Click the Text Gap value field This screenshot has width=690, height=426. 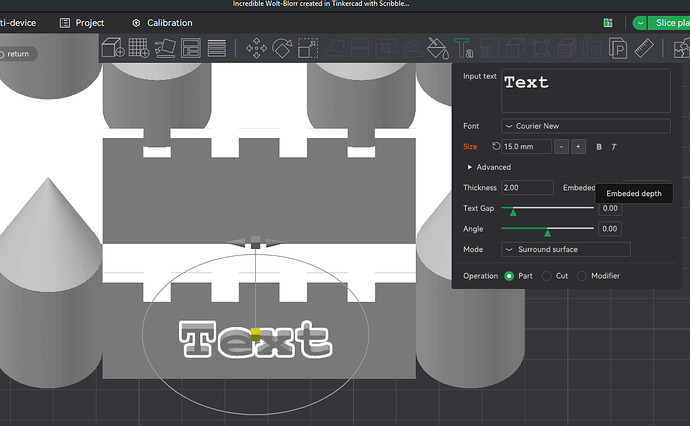point(610,208)
